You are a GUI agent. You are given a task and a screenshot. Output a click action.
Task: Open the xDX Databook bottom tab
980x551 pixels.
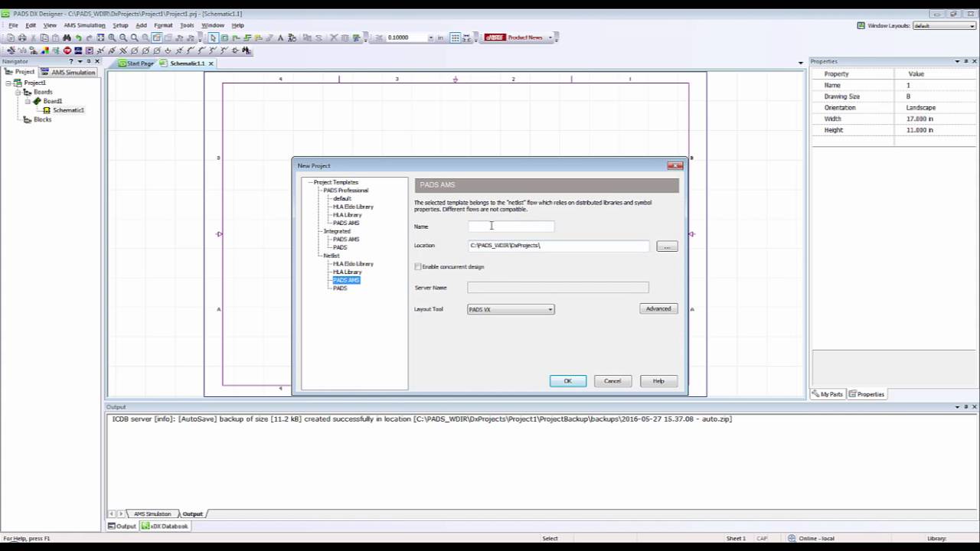click(x=165, y=526)
